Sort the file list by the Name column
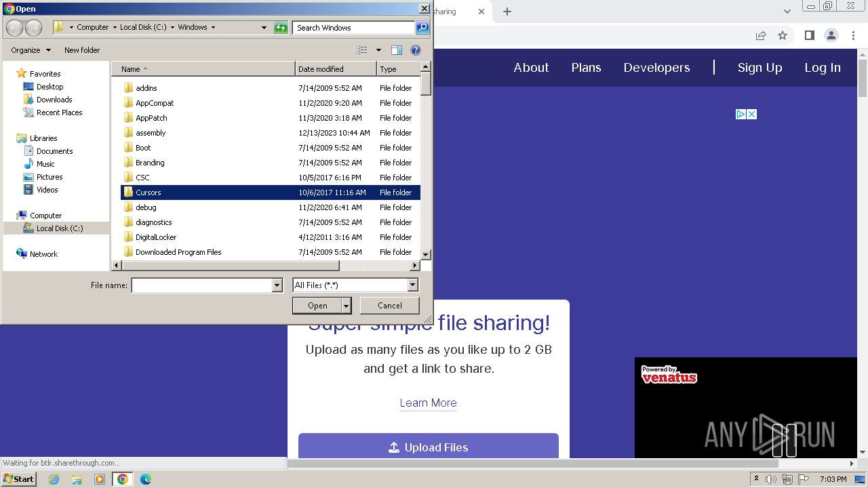Image resolution: width=868 pixels, height=488 pixels. (203, 69)
